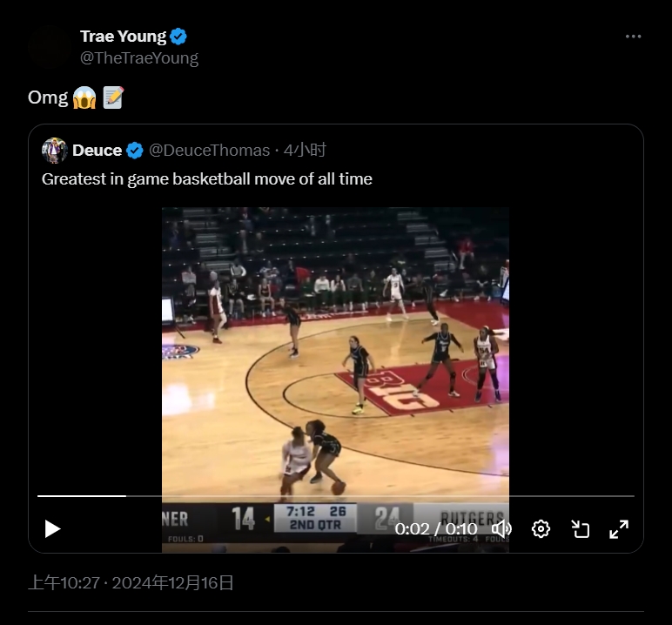The image size is (672, 625).
Task: Click Deuce's blue verified checkmark
Action: (x=135, y=151)
